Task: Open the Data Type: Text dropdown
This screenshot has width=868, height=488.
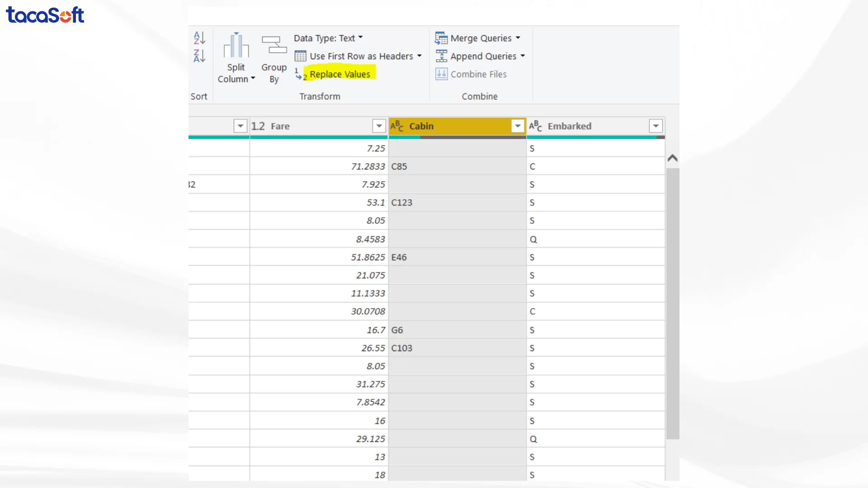Action: [x=328, y=38]
